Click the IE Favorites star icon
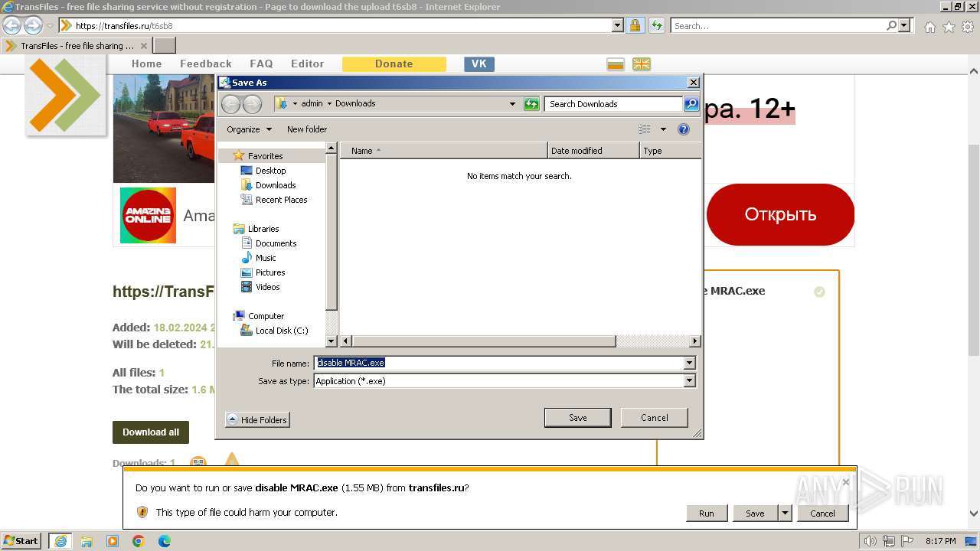This screenshot has height=551, width=980. 949,27
